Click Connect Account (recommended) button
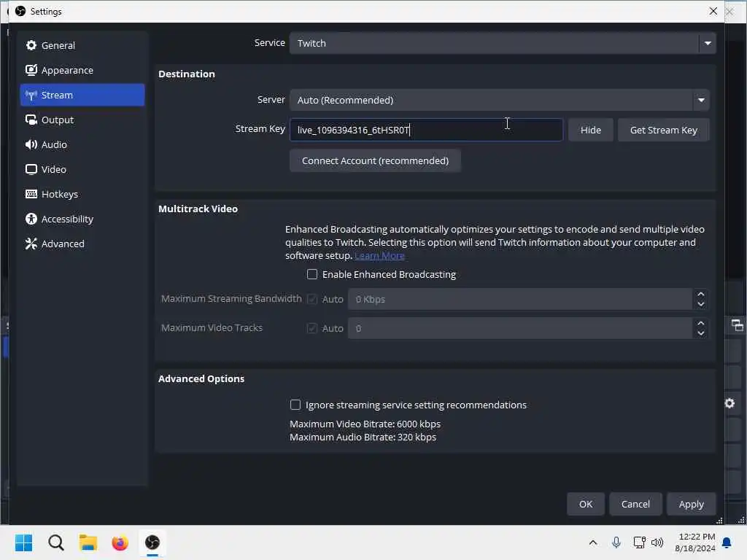747x560 pixels. (375, 160)
